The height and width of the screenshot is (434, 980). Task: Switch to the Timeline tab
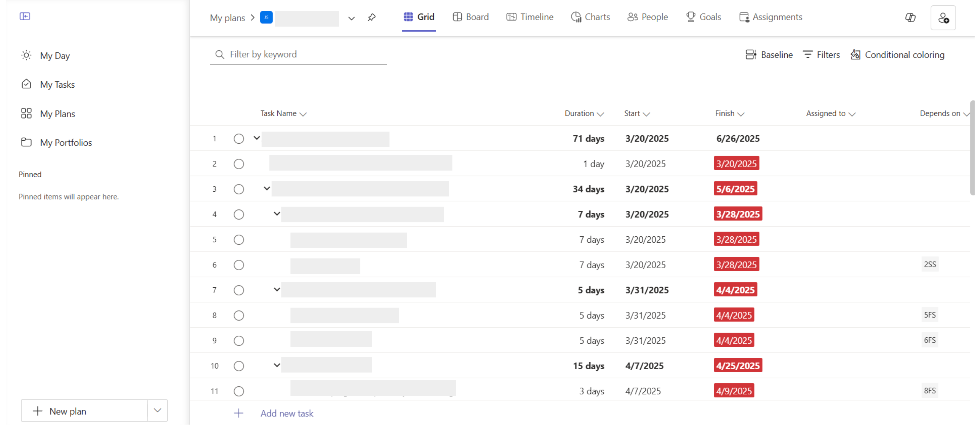point(530,17)
